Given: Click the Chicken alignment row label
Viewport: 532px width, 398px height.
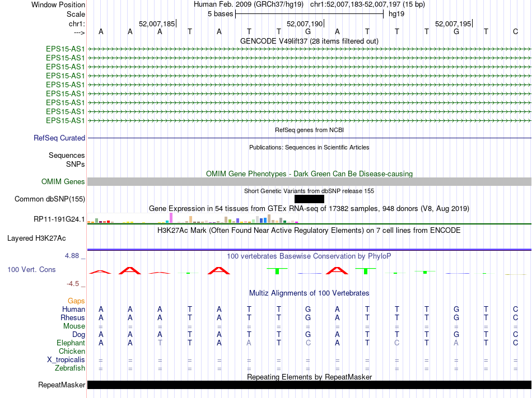Looking at the screenshot, I should point(72,351).
